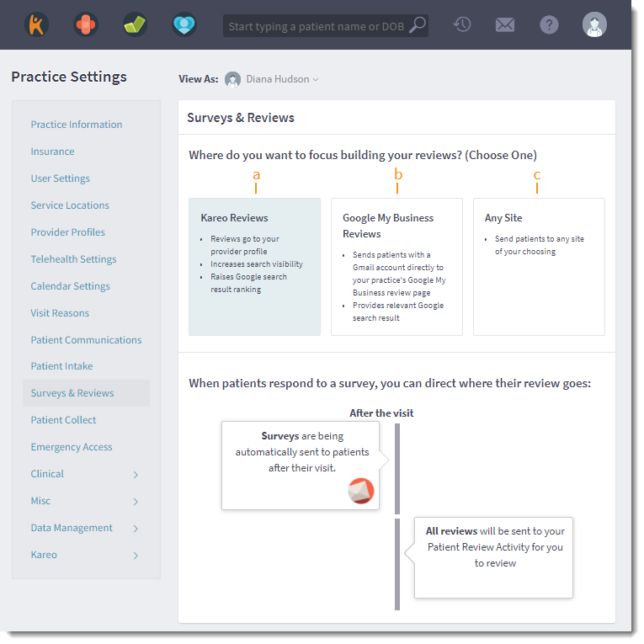
Task: Open Service Locations
Action: 70,205
